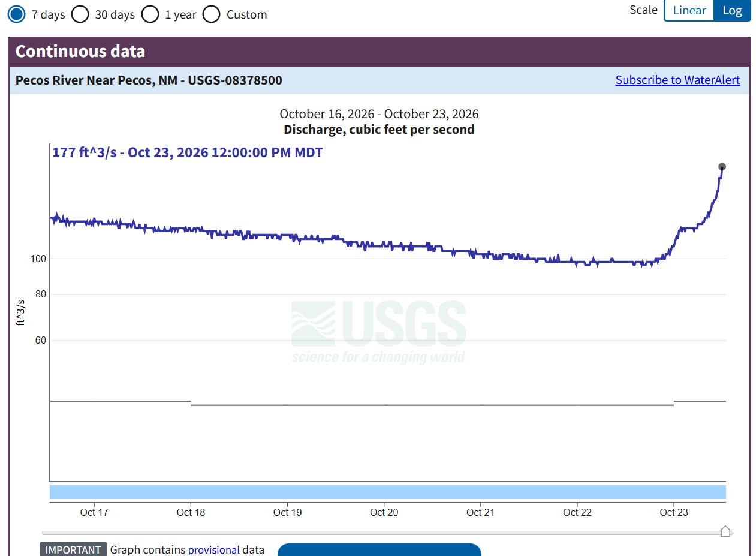Select the 7 days radio button

pyautogui.click(x=17, y=14)
